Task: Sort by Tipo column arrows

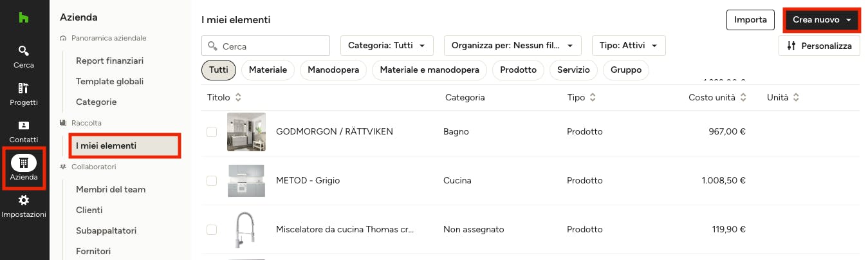Action: click(593, 97)
